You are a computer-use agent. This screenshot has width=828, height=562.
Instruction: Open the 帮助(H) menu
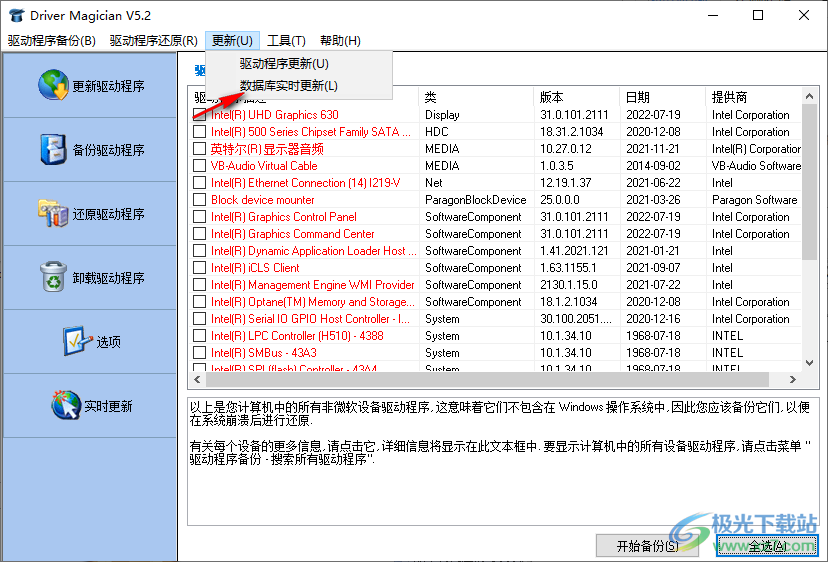click(341, 41)
